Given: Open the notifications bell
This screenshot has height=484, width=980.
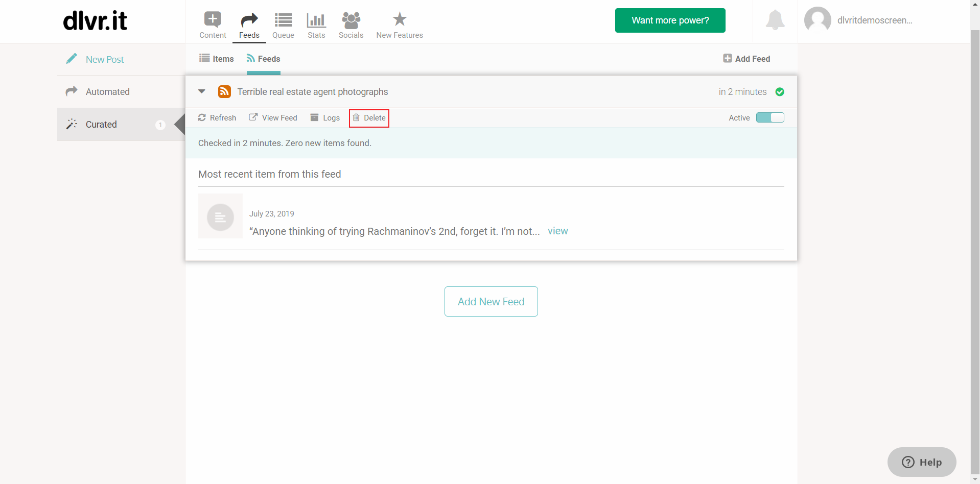Looking at the screenshot, I should coord(775,20).
